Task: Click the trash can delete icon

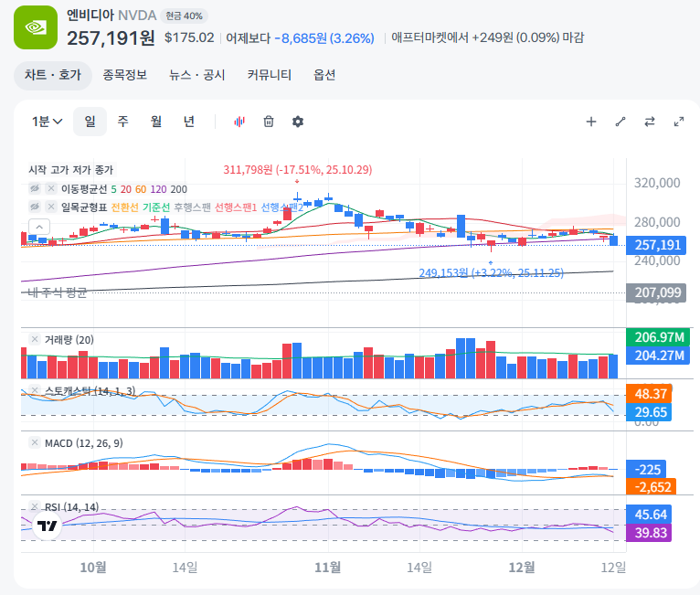Action: tap(269, 122)
